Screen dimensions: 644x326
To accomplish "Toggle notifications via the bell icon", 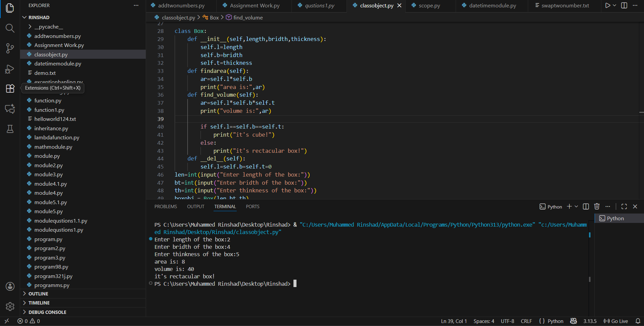I will click(x=638, y=321).
